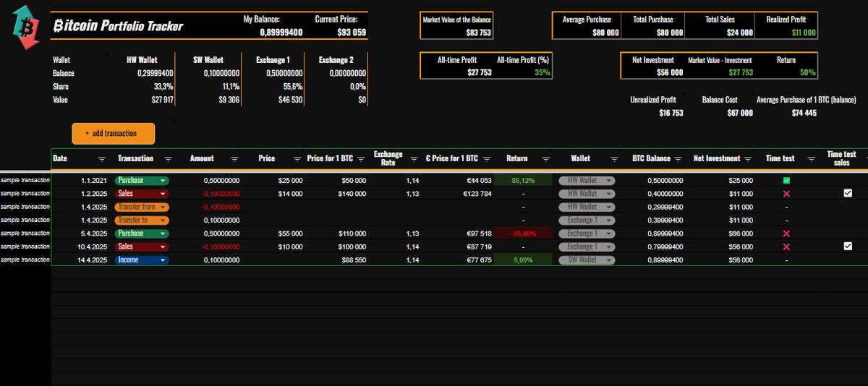Select the Price for 1 BTC cell $140 000
Screen dimensions: 868x386
tap(352, 194)
